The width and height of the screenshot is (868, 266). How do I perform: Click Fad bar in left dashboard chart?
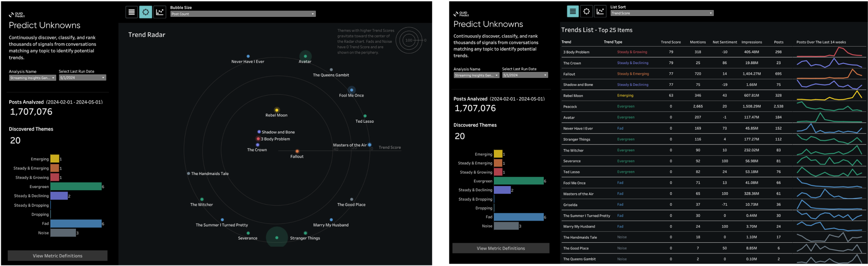point(76,224)
